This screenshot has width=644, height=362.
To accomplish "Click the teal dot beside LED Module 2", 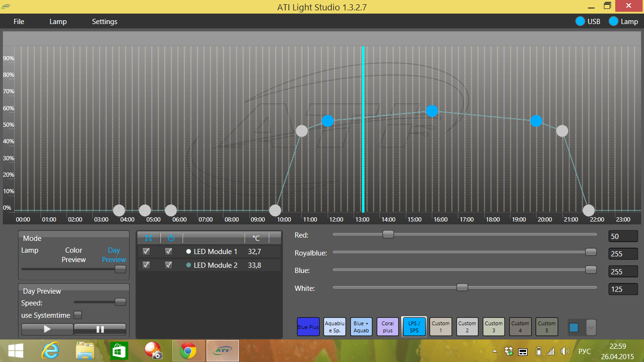I will 189,265.
